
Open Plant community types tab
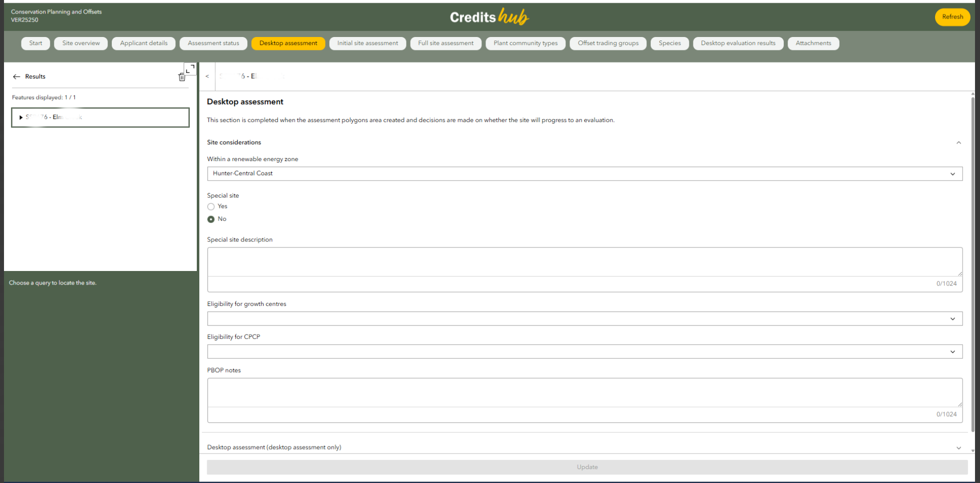525,43
